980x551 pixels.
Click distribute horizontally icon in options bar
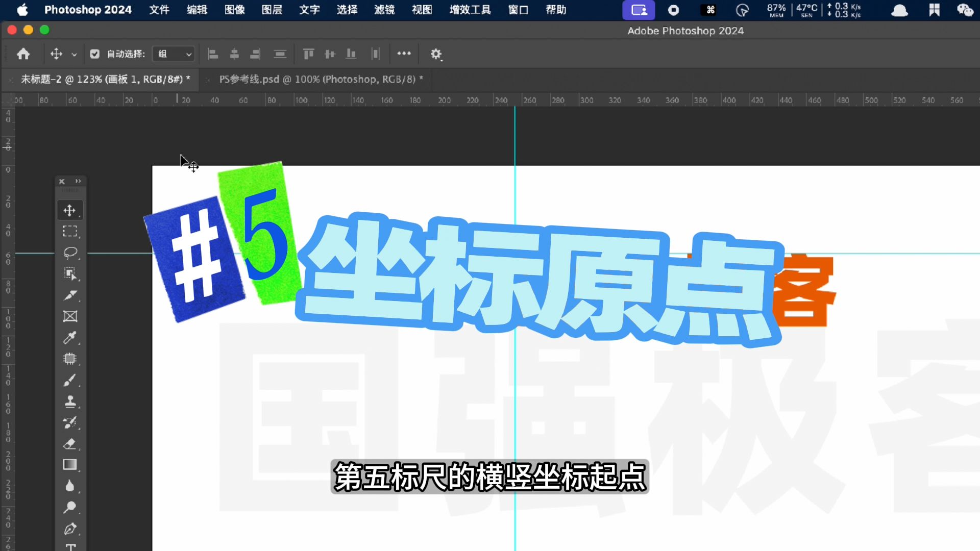376,54
